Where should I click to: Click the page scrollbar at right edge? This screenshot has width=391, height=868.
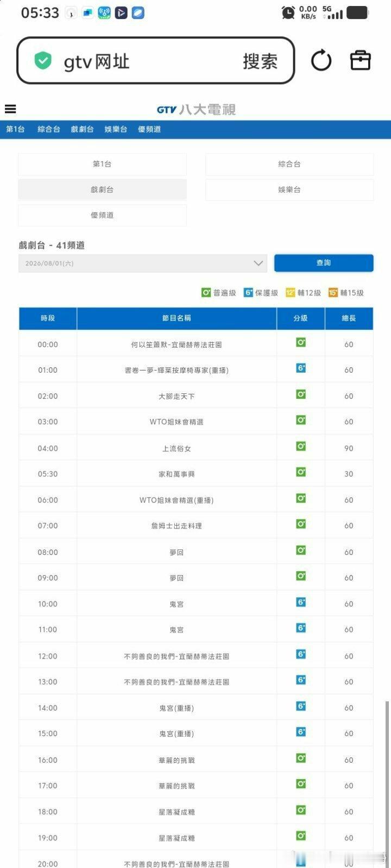387,784
